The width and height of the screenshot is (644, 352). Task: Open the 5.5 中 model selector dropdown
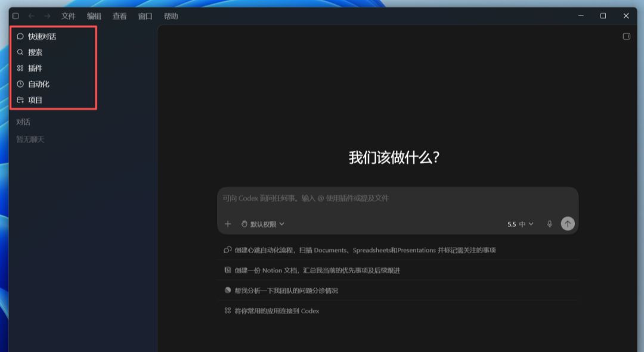(x=521, y=224)
